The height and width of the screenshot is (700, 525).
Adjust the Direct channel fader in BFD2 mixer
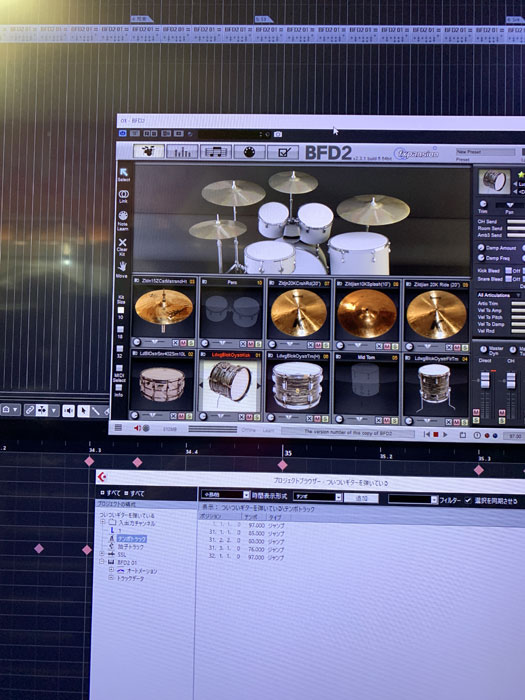coord(484,380)
